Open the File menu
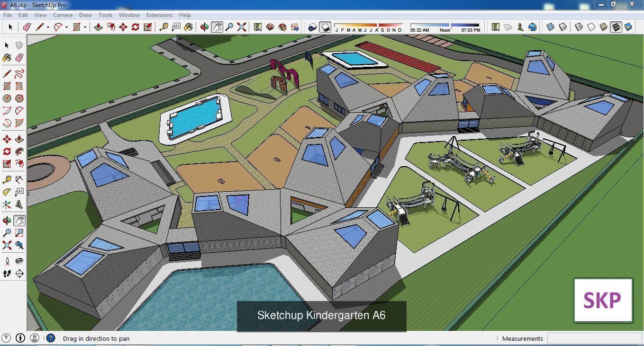Screen dimensions: 644x346 coord(8,15)
